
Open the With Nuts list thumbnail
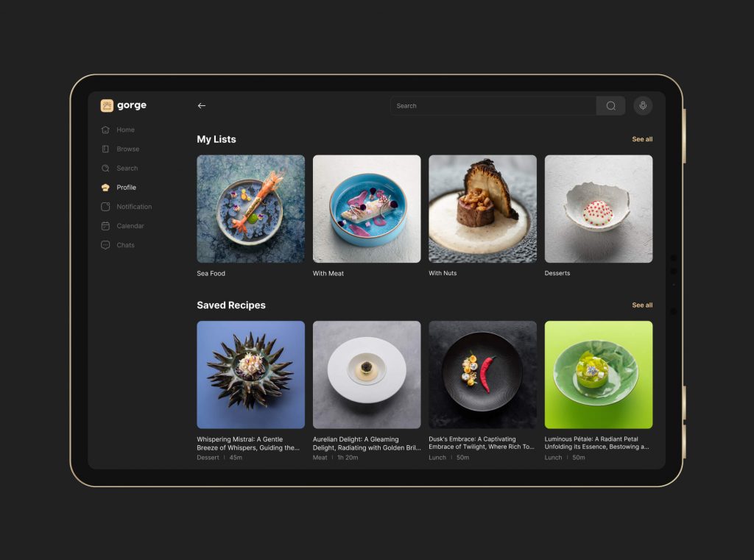482,208
